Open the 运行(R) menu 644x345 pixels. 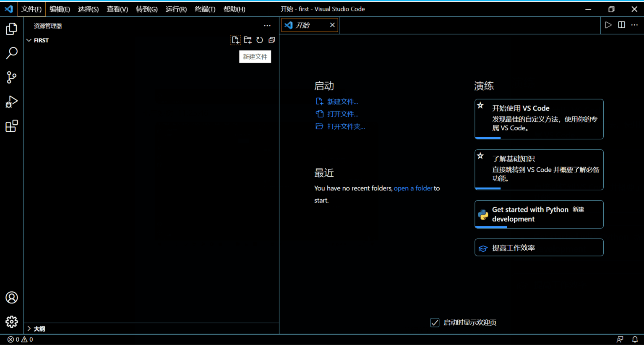pyautogui.click(x=176, y=9)
